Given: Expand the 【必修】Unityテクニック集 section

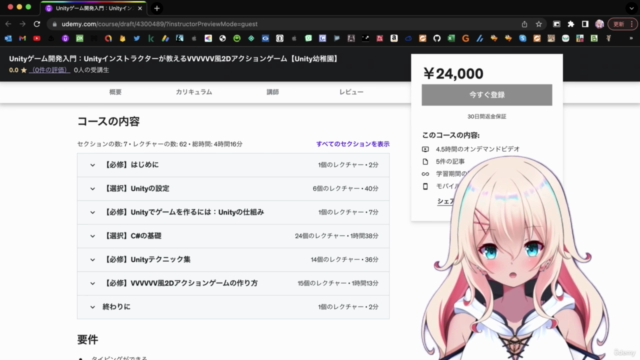Looking at the screenshot, I should click(233, 260).
